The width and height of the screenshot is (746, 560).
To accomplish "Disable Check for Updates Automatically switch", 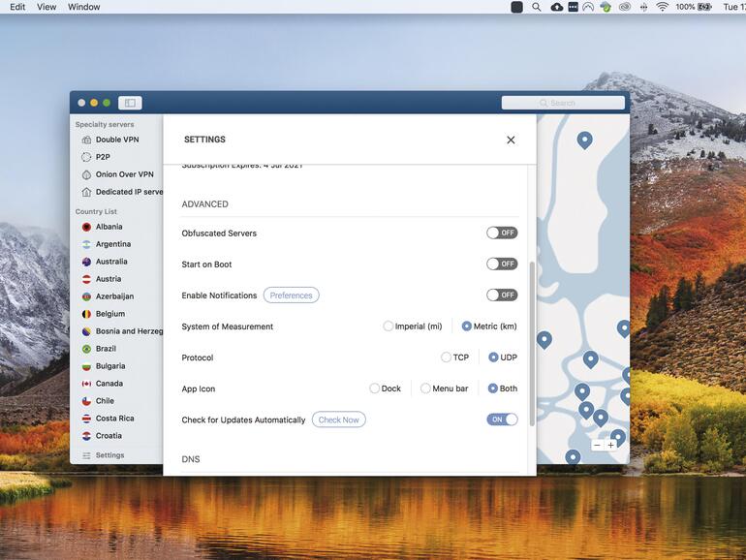I will (x=502, y=420).
